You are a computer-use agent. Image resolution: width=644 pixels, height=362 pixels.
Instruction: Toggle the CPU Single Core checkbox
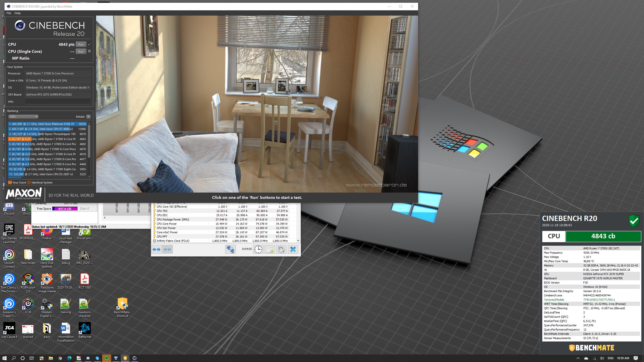pyautogui.click(x=89, y=51)
